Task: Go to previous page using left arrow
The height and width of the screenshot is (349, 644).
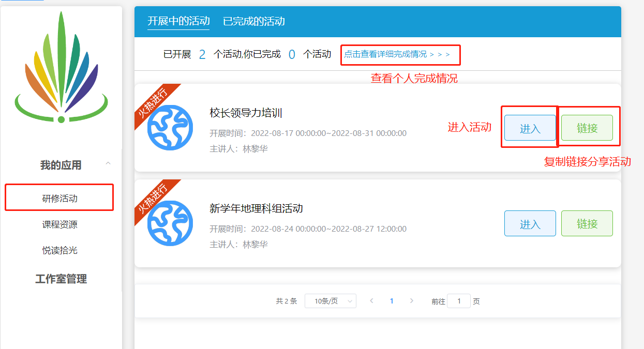Action: tap(371, 301)
